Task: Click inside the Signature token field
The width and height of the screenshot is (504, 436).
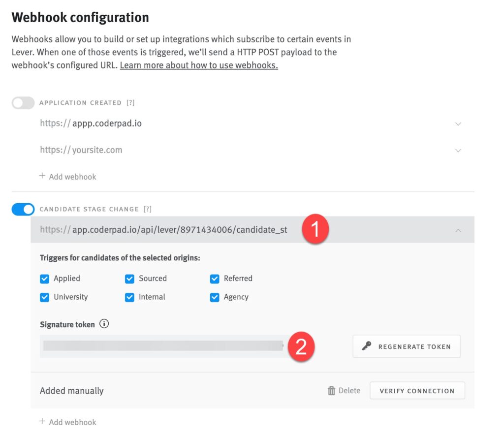Action: click(162, 346)
